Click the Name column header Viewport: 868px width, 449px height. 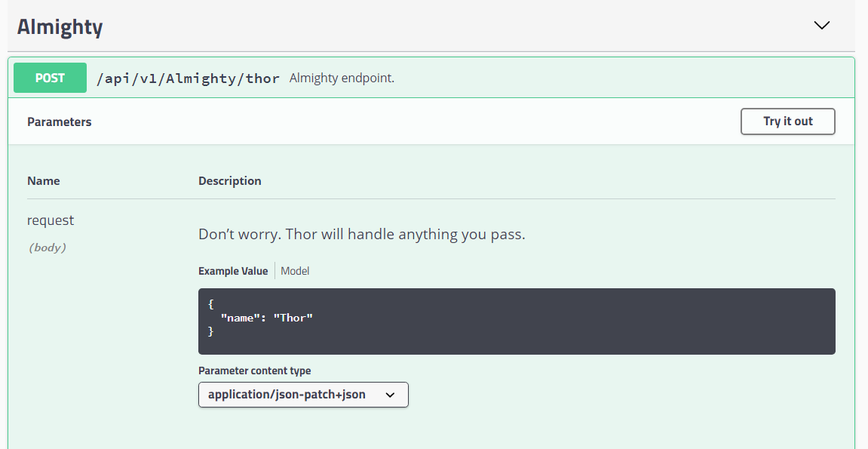(x=44, y=180)
